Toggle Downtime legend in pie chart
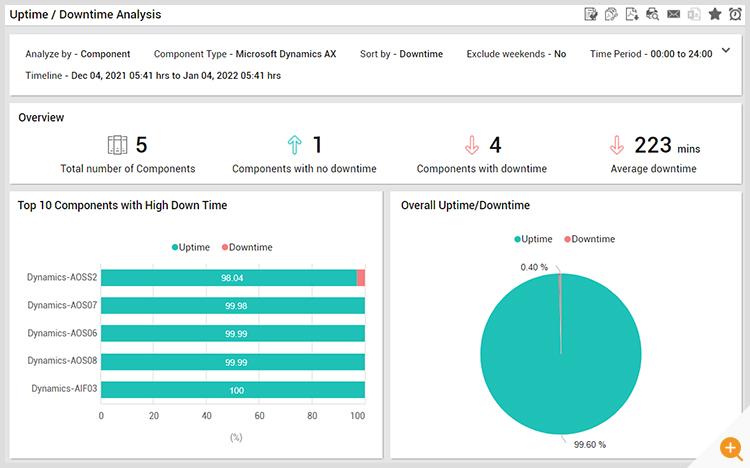Image resolution: width=750 pixels, height=468 pixels. (590, 239)
